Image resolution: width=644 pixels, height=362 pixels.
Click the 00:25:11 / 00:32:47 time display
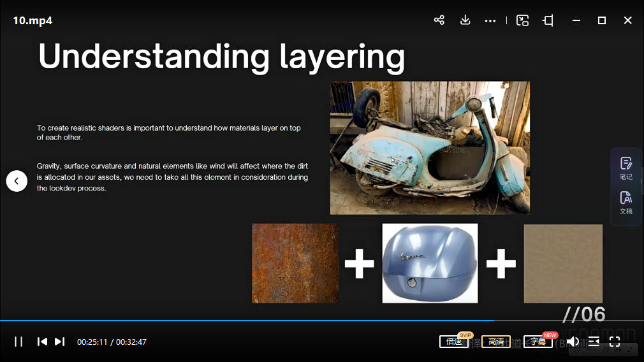(112, 342)
